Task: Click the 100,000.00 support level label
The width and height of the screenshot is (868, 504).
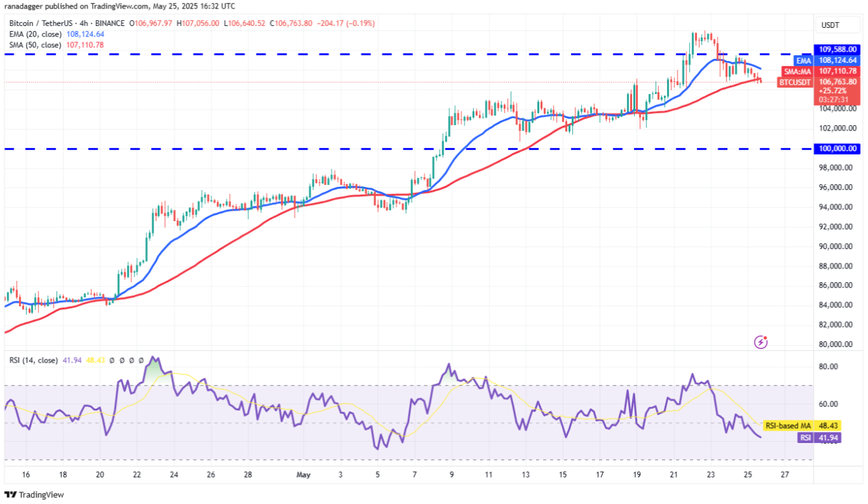Action: click(x=836, y=149)
